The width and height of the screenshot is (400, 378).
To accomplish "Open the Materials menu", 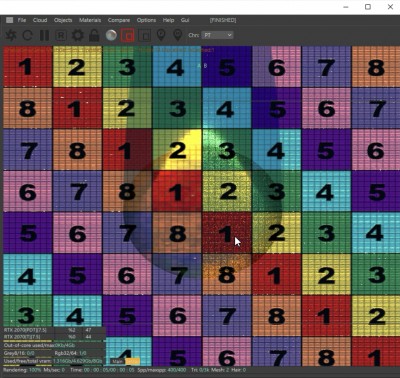I will (x=90, y=20).
